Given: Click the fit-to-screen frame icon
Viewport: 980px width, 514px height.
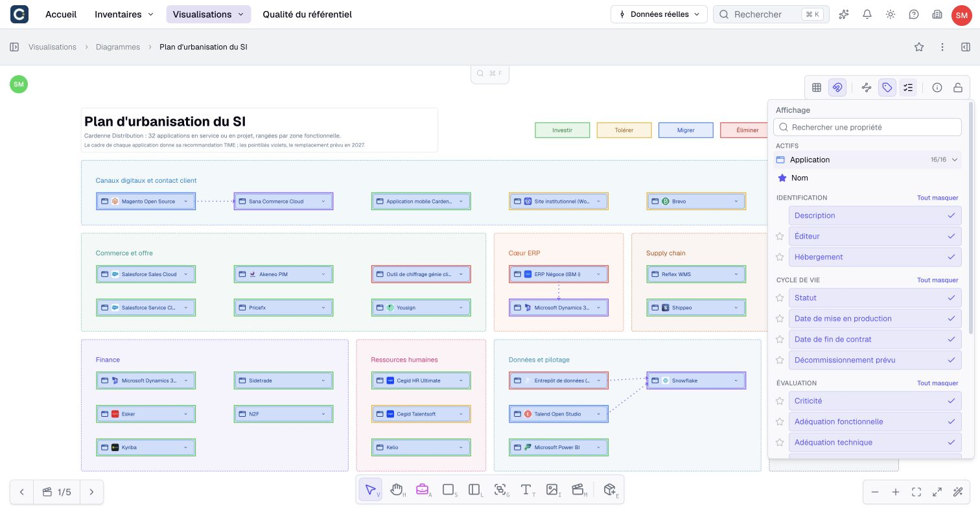Looking at the screenshot, I should (x=916, y=492).
